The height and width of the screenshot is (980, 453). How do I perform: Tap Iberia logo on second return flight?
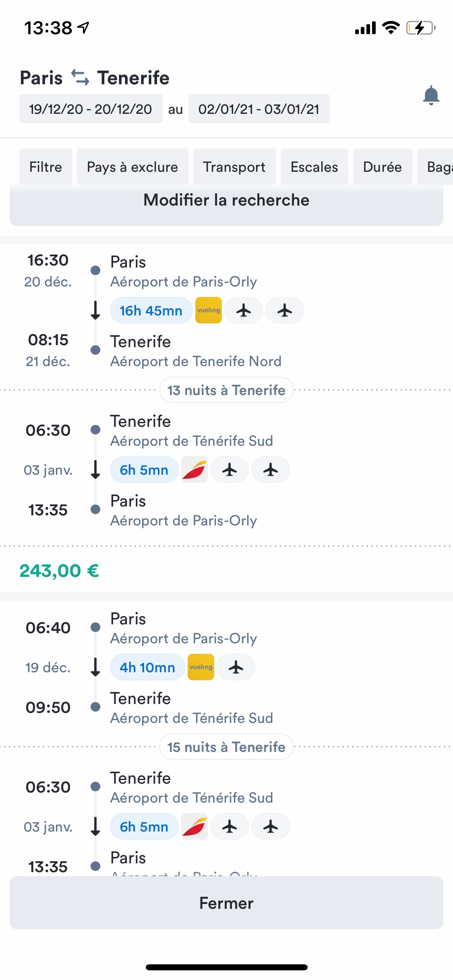coord(194,827)
